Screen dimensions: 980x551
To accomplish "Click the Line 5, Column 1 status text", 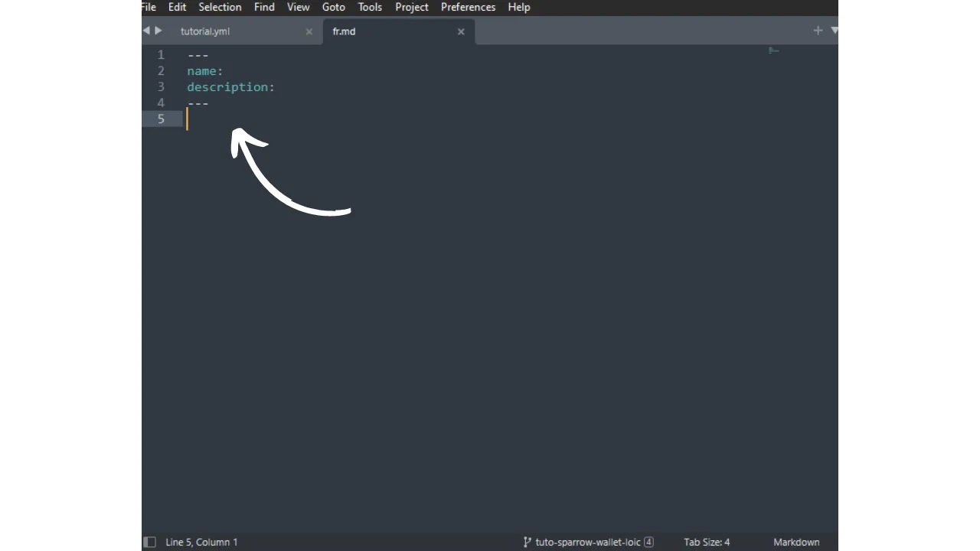I will point(201,542).
